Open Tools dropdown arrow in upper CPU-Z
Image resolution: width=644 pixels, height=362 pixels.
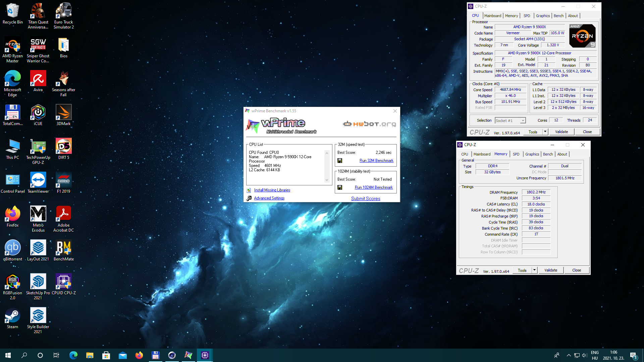coord(545,132)
